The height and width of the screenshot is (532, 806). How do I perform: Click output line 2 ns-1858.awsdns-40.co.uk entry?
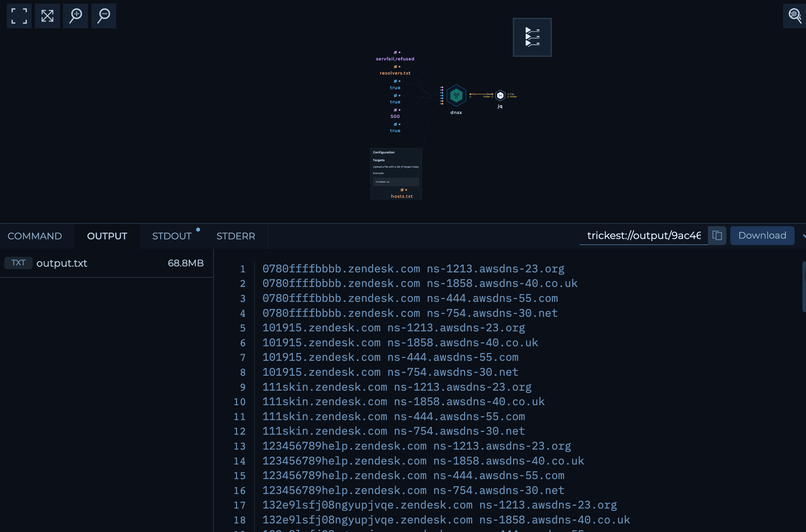(x=502, y=283)
